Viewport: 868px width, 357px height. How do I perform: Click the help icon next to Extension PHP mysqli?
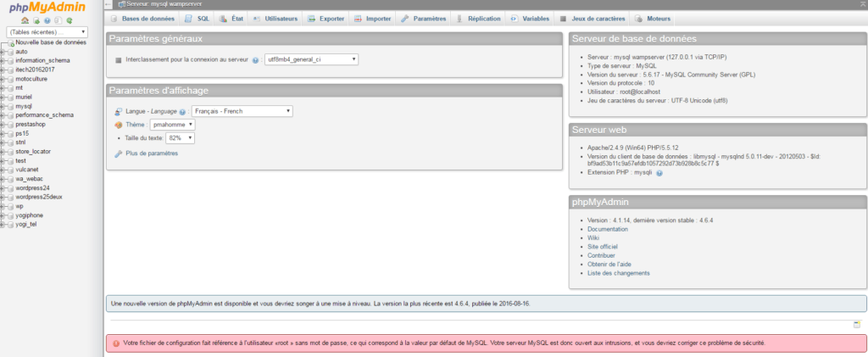point(659,173)
